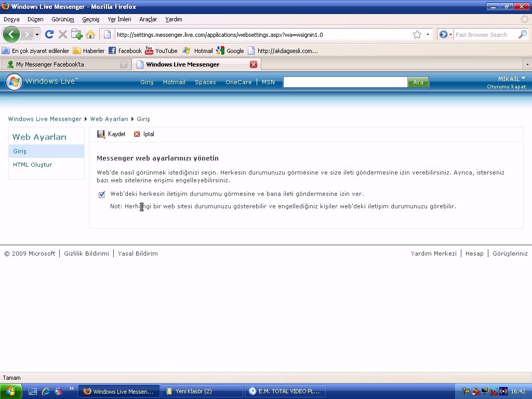Open Yasal Bildirim footer link

coord(138,254)
